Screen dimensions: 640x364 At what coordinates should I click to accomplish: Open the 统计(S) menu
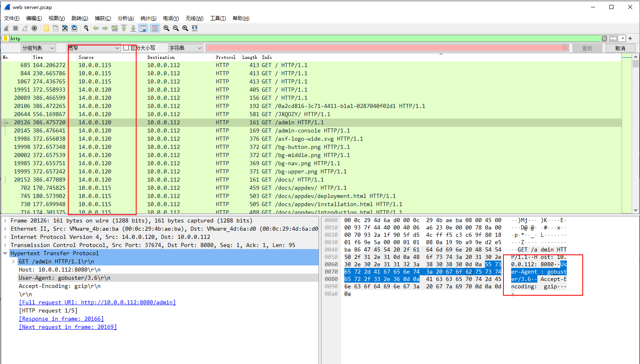point(148,18)
